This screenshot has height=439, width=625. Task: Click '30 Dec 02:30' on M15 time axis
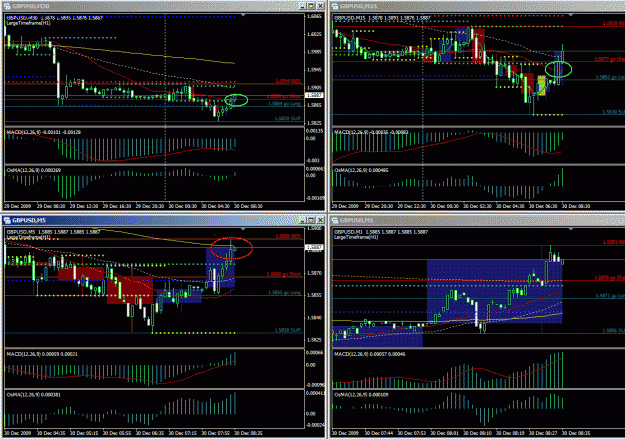(478, 207)
